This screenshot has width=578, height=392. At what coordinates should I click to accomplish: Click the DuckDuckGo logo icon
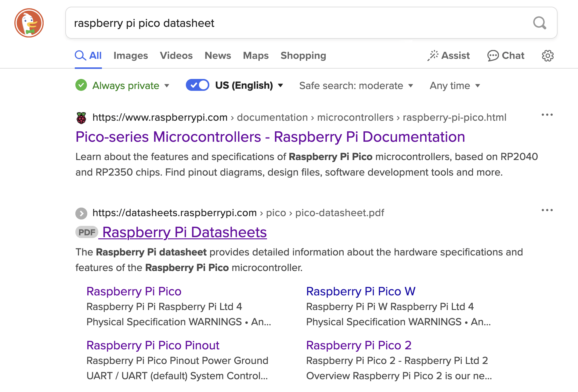29,23
